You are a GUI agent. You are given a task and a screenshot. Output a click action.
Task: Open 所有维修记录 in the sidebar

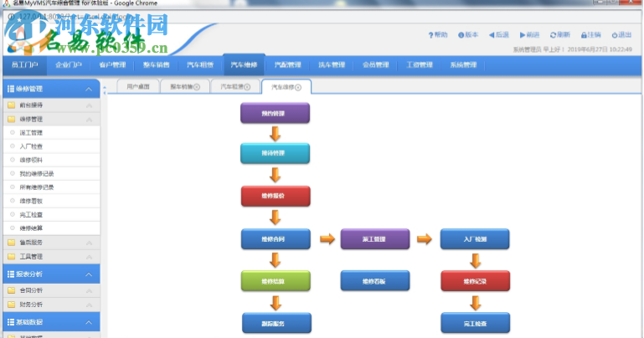51,187
